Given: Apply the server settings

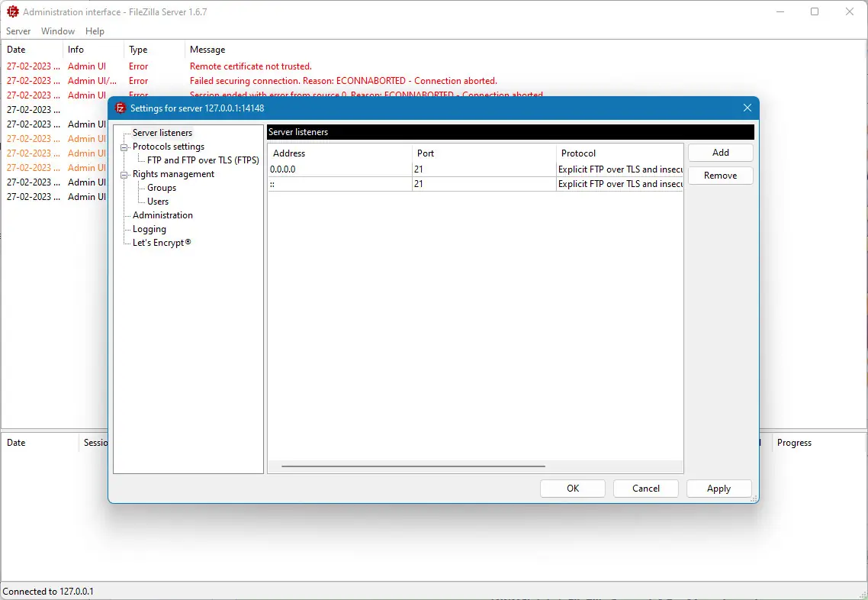Looking at the screenshot, I should pos(719,489).
